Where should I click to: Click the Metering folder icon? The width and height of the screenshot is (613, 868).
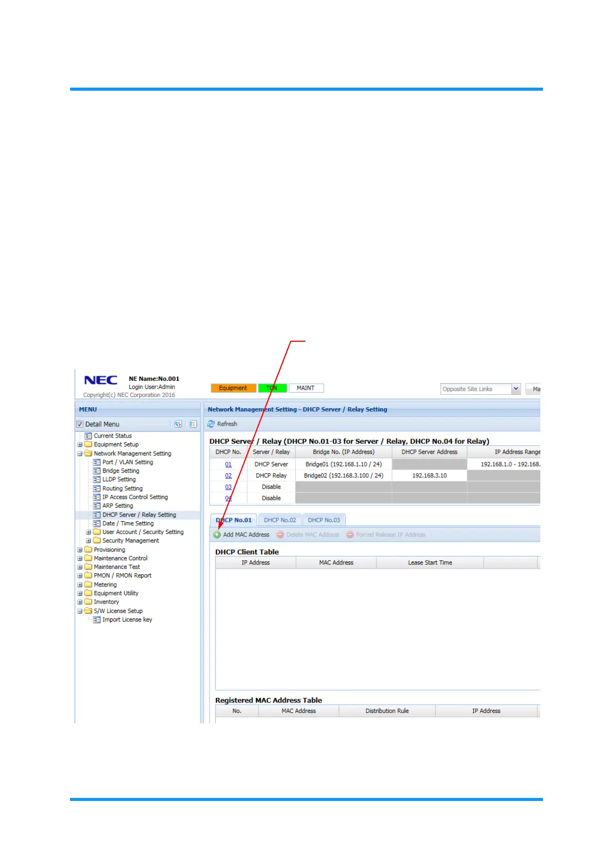[x=88, y=585]
